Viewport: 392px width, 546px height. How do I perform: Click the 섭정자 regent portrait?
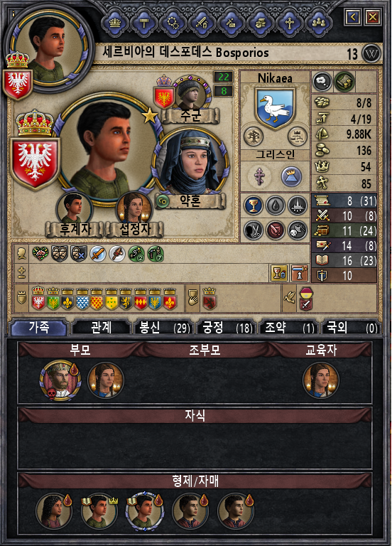134,209
